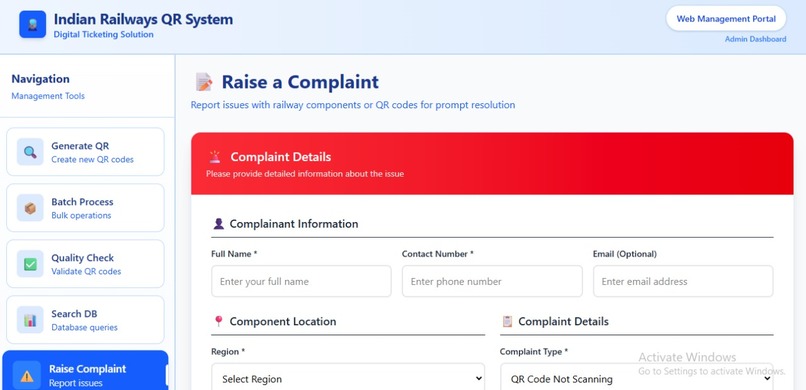Screen dimensions: 806x390
Task: Click the Raise Complaint warning icon
Action: click(27, 376)
